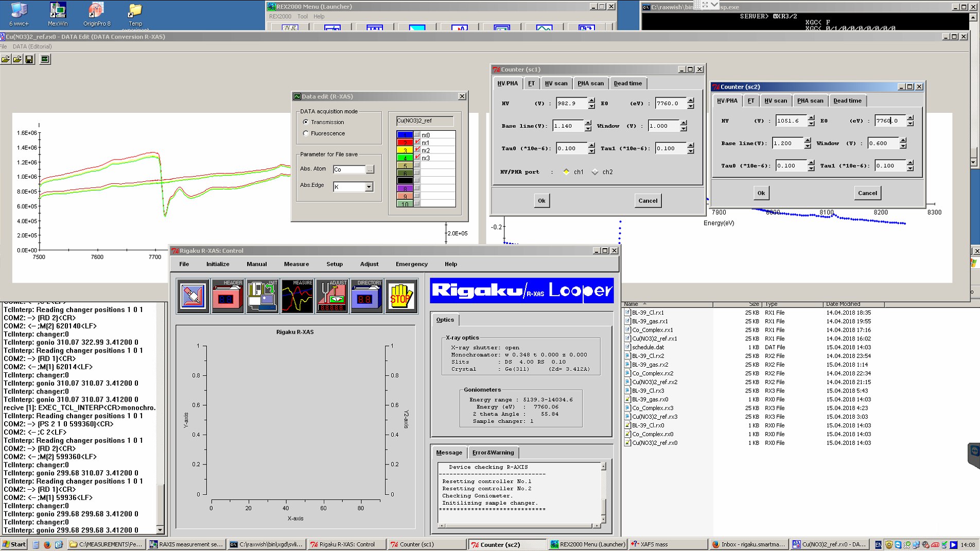Click the ADJUST tuning icon
Image resolution: width=980 pixels, height=551 pixels.
click(x=332, y=296)
